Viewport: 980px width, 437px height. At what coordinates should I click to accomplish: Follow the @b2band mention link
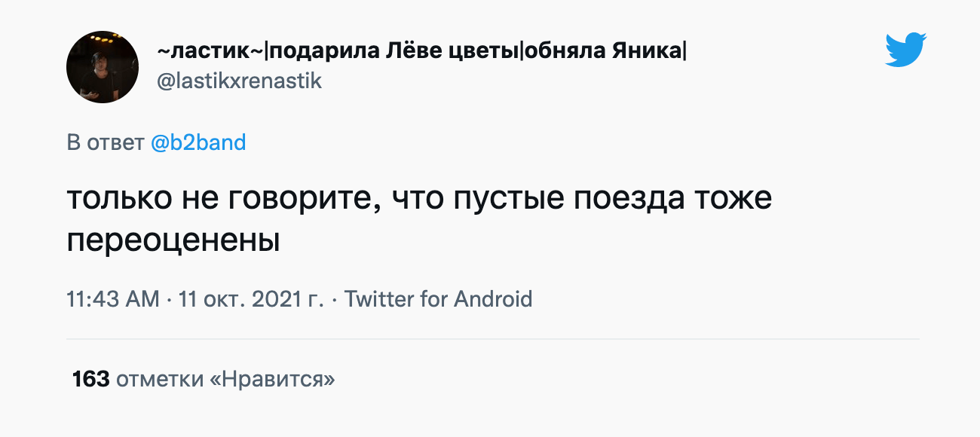198,142
